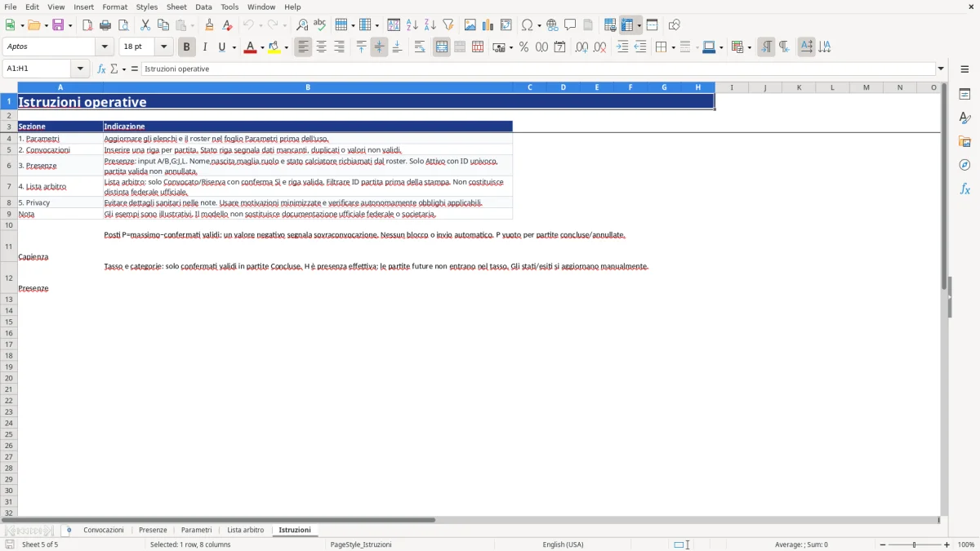
Task: Toggle Center Horizontally alignment
Action: tap(322, 47)
